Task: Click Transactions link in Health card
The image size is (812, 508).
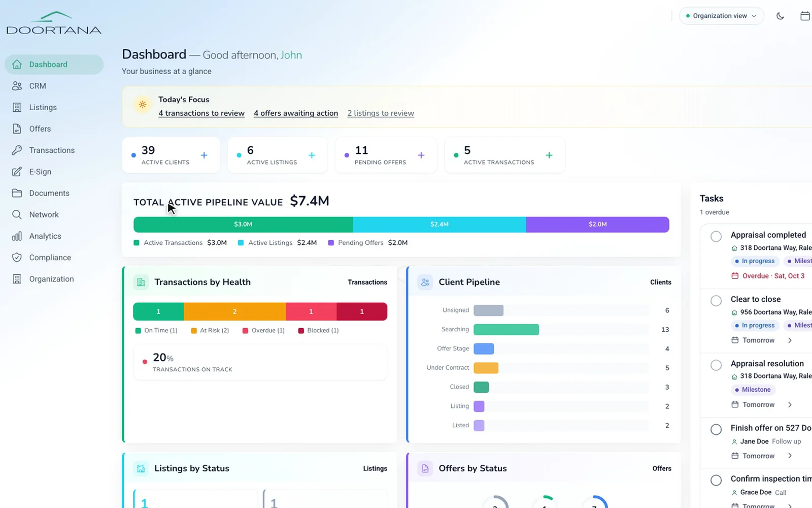Action: tap(367, 282)
